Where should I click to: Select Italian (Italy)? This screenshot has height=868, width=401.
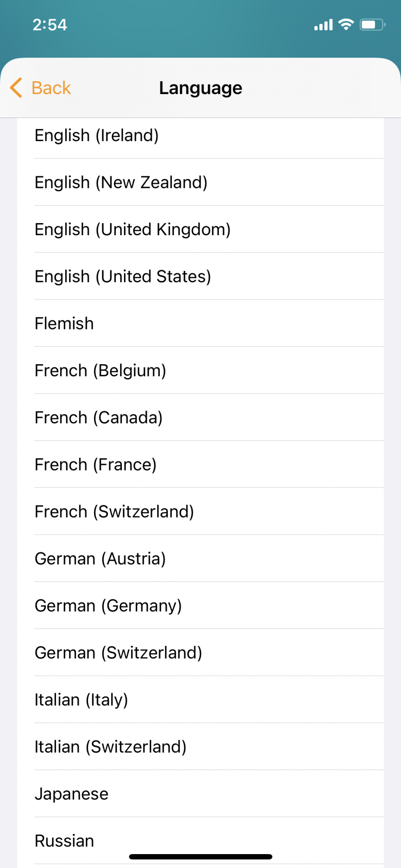[x=200, y=700]
